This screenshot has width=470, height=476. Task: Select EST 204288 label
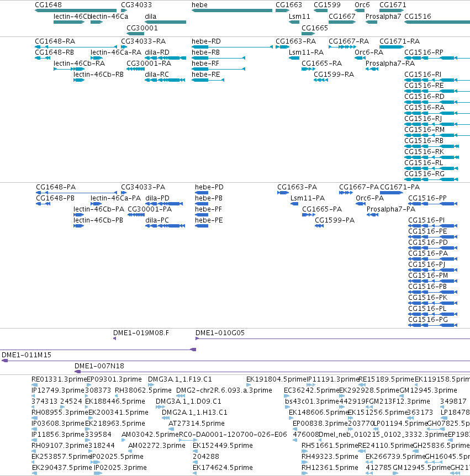[x=206, y=456]
